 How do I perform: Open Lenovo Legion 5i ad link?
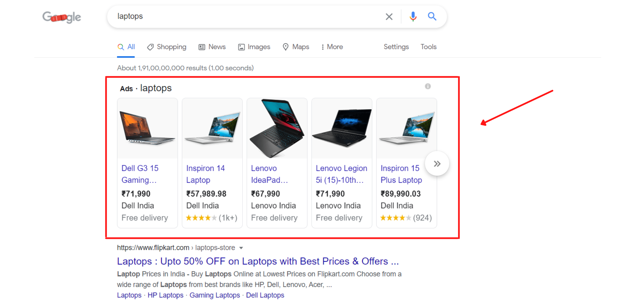(341, 174)
